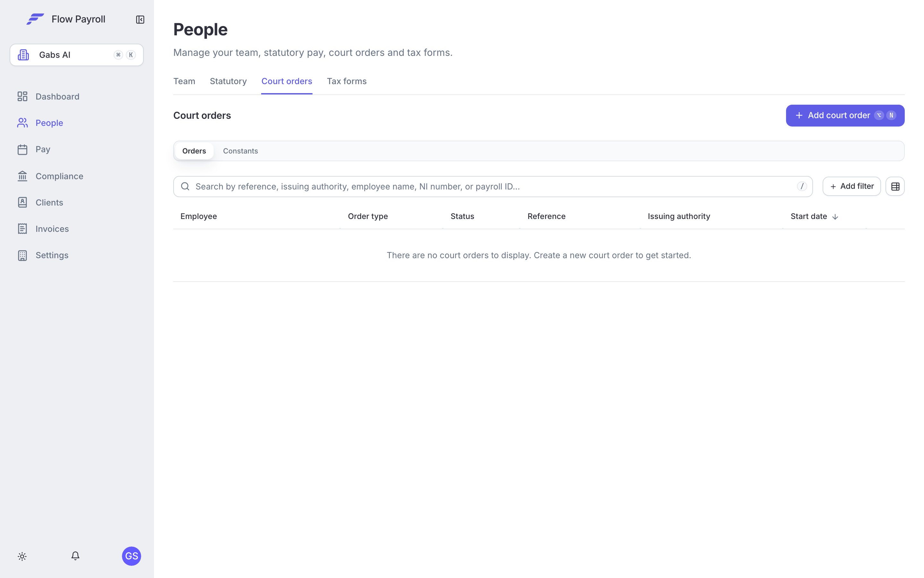Click the Clients contact icon
Viewport: 924px width, 578px height.
click(22, 202)
